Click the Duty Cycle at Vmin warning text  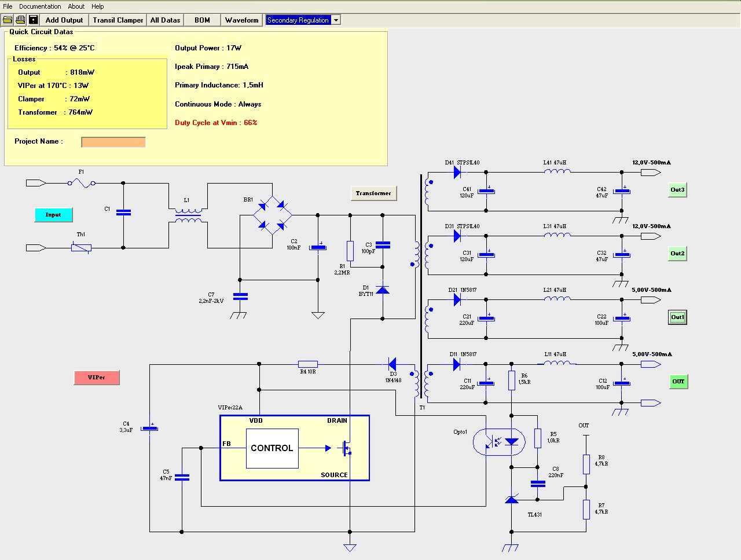[x=216, y=123]
